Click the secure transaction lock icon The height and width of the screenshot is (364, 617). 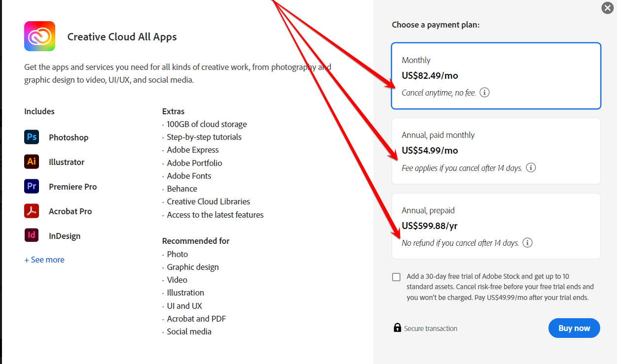pyautogui.click(x=398, y=328)
